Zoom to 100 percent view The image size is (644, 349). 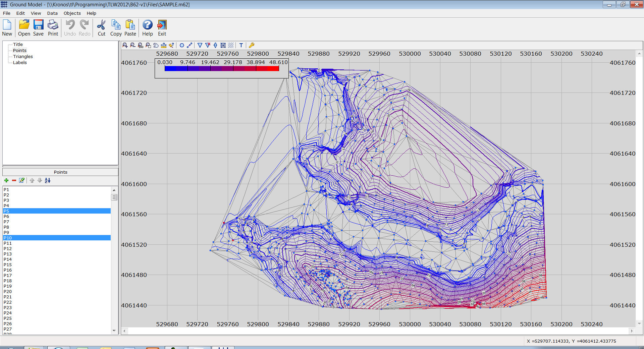point(141,45)
